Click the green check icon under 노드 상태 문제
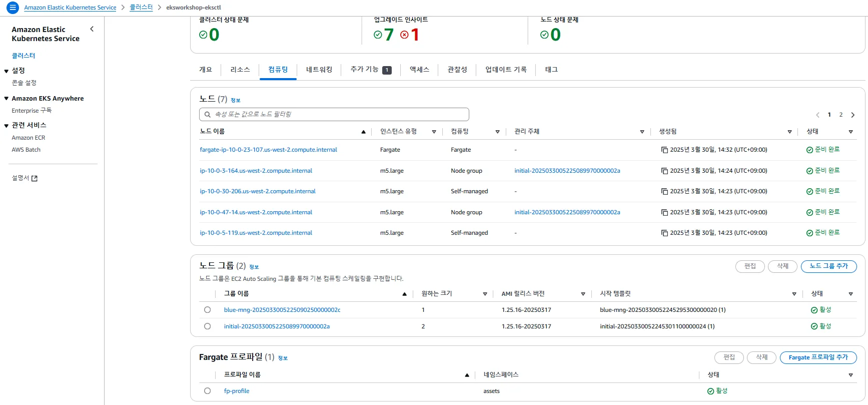This screenshot has height=405, width=868. (544, 35)
